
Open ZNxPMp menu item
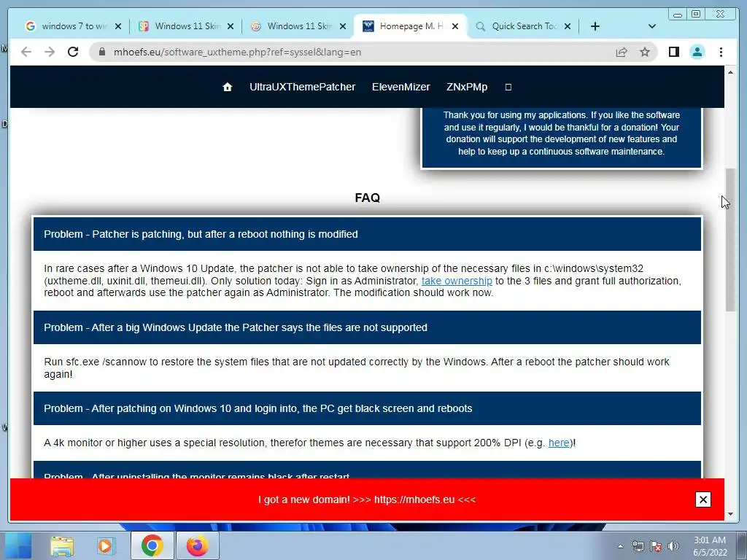click(467, 87)
